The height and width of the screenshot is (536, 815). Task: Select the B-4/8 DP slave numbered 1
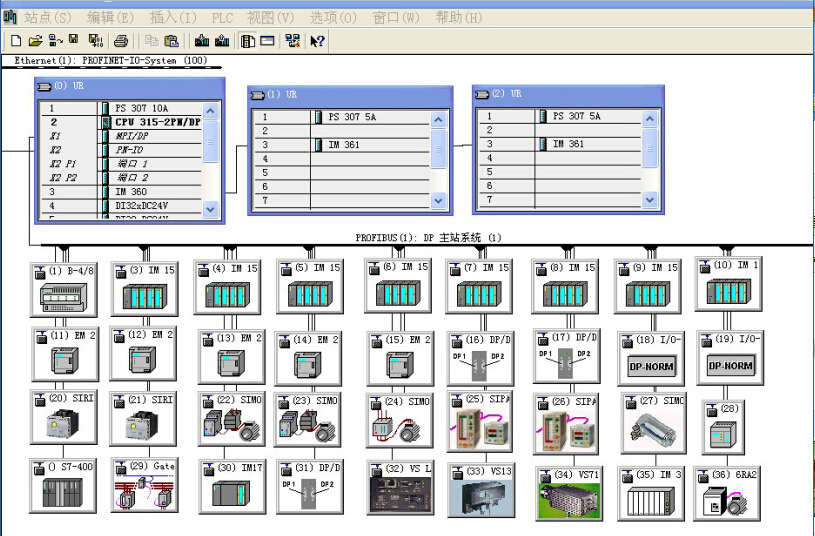[x=64, y=296]
